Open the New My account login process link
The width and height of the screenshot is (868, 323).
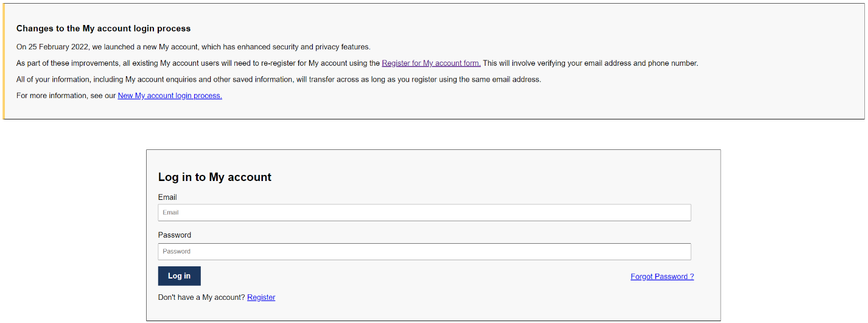click(x=170, y=96)
